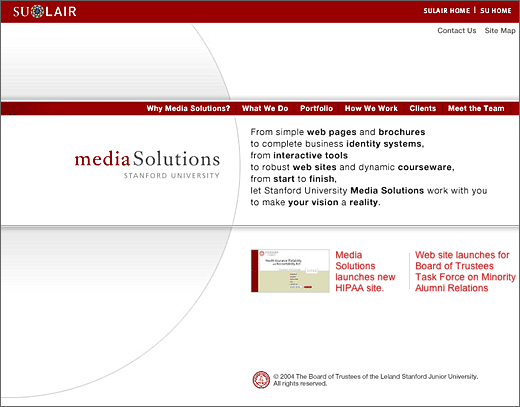The height and width of the screenshot is (407, 520).
Task: Open SU HOME link
Action: 496,11
